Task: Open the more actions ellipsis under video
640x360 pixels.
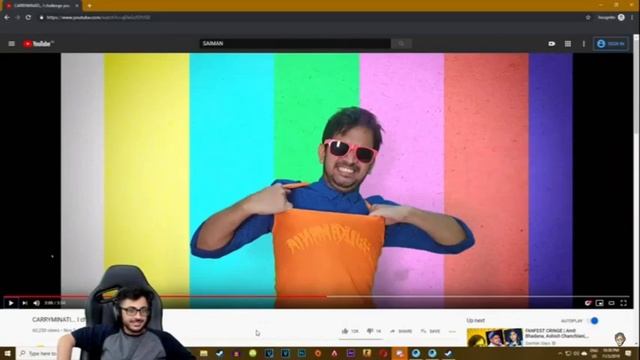Action: pos(452,331)
